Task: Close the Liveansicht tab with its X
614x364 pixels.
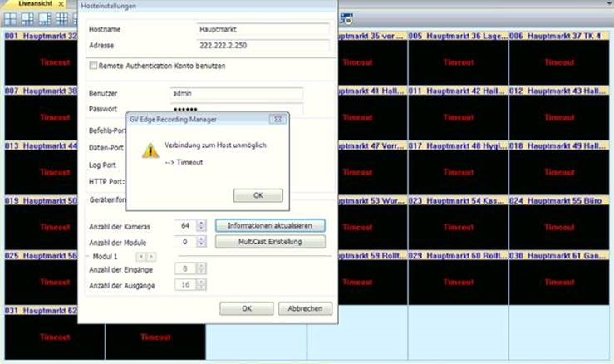Action: tap(61, 4)
